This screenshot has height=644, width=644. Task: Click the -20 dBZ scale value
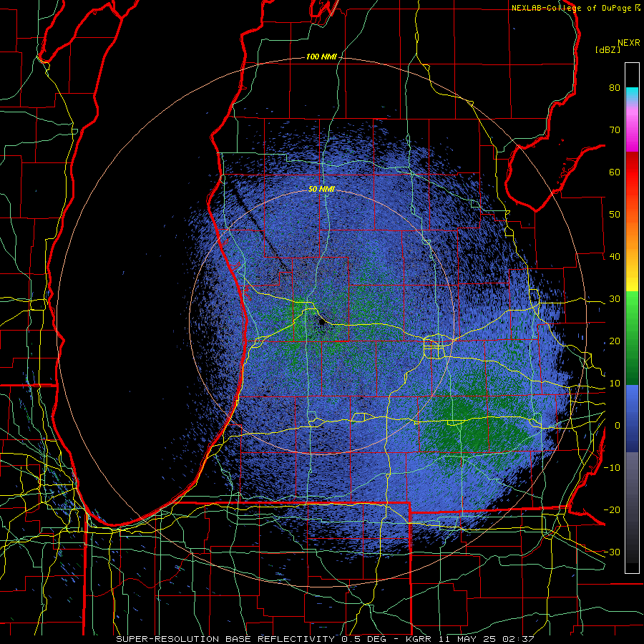pos(612,509)
